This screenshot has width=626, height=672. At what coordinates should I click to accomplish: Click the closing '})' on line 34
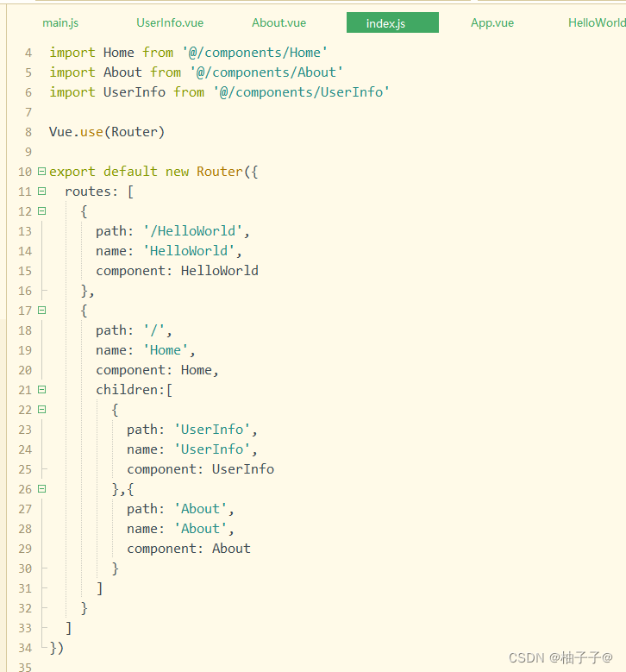(x=57, y=648)
